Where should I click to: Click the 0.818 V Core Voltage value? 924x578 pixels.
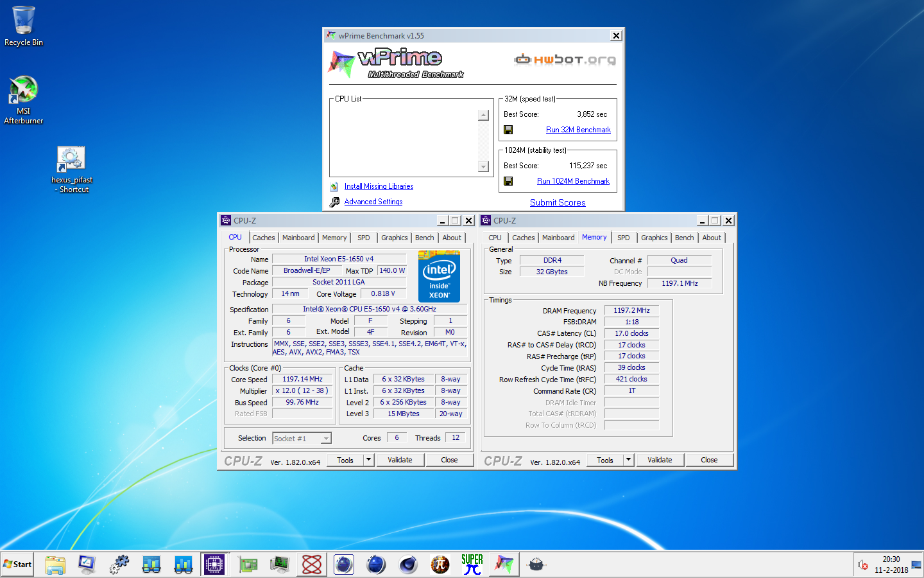coord(383,294)
